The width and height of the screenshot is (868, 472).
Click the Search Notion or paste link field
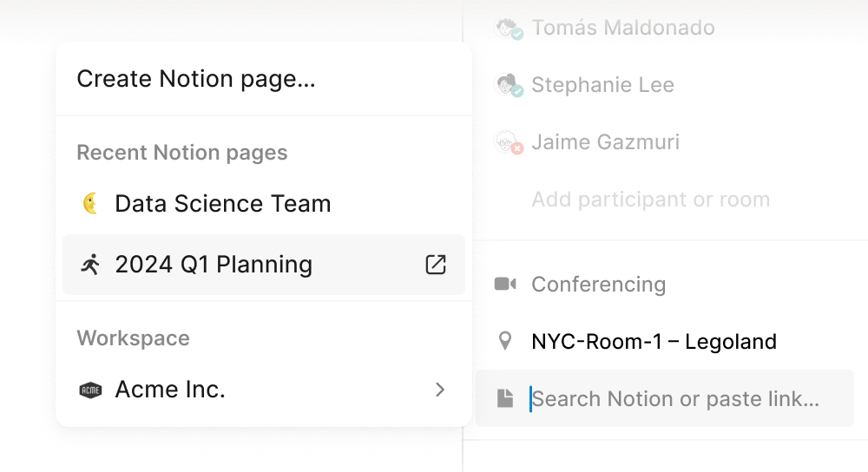(x=675, y=399)
